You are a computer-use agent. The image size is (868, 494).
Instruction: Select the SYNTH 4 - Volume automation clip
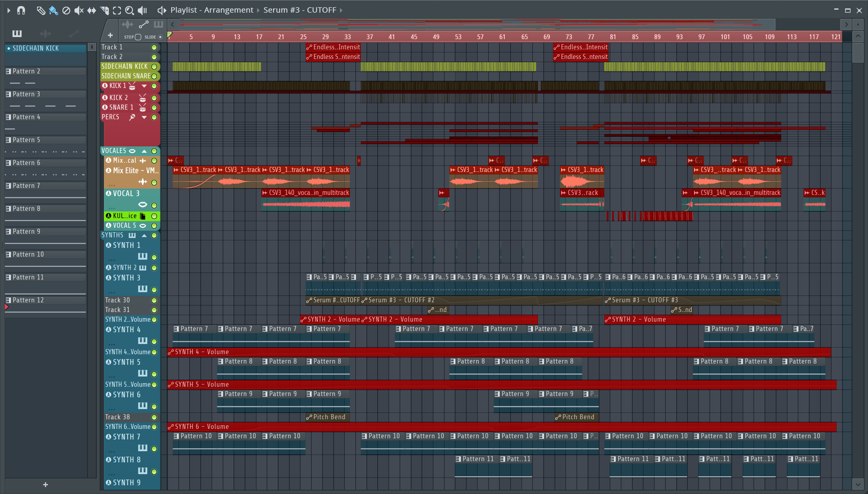point(499,352)
